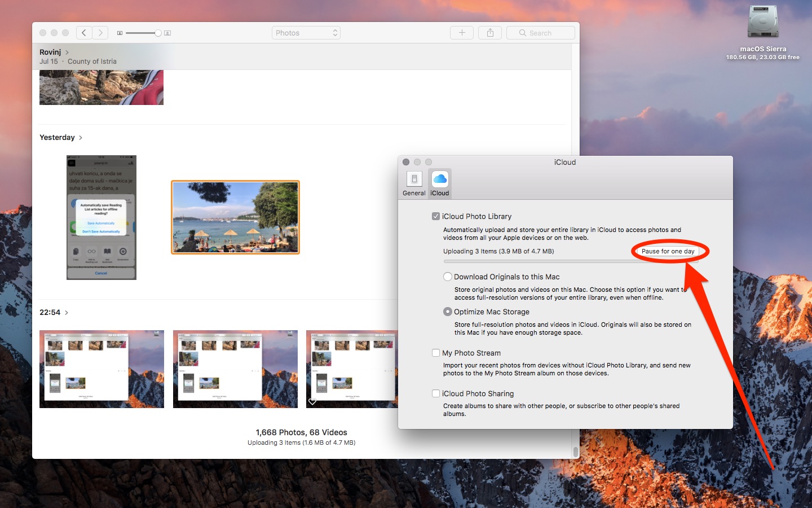
Task: Enable the iCloud Photo Sharing checkbox
Action: [x=436, y=393]
